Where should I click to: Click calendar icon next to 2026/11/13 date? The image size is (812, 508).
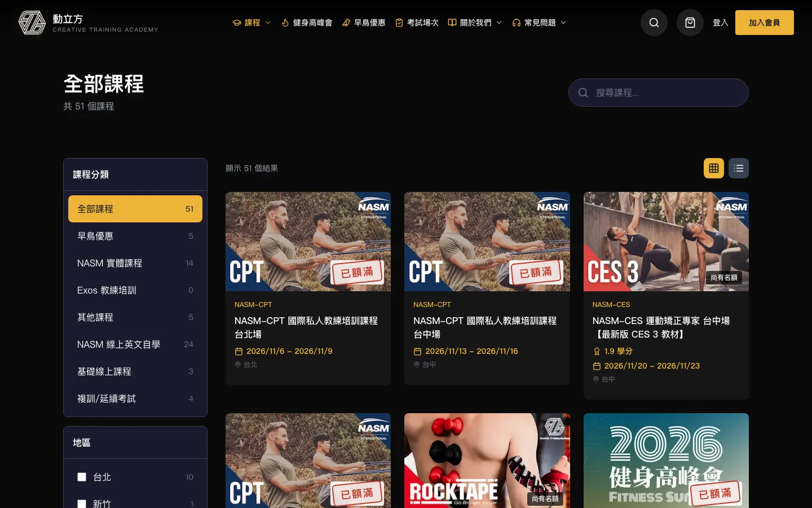[417, 351]
